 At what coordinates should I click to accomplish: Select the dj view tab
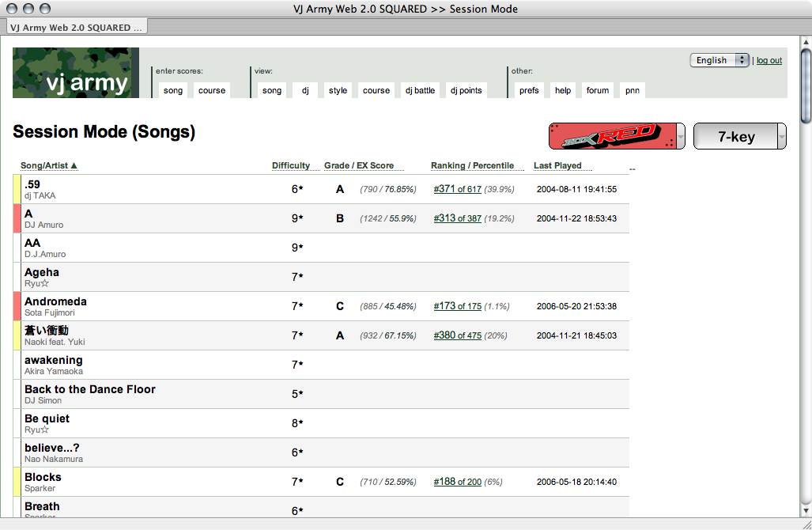[x=305, y=90]
